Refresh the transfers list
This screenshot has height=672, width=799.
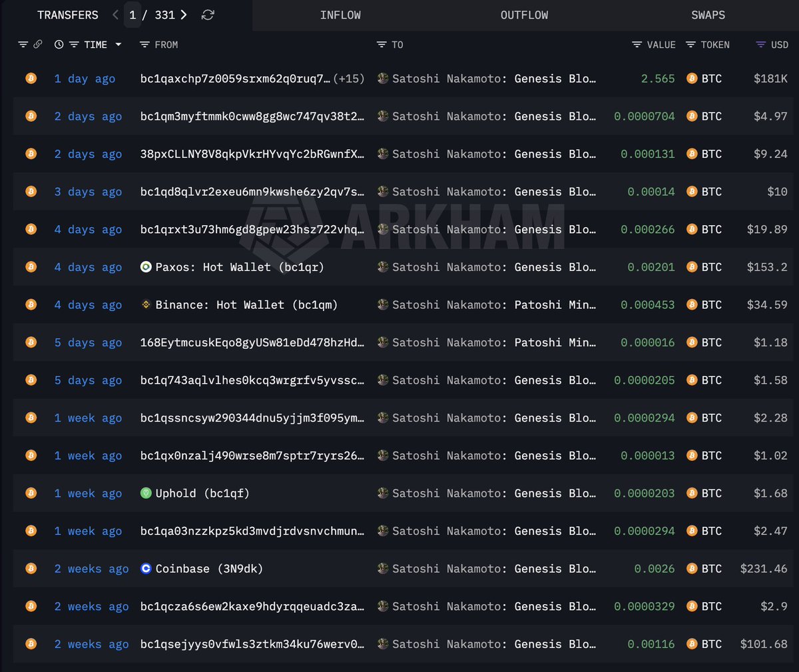pos(208,15)
